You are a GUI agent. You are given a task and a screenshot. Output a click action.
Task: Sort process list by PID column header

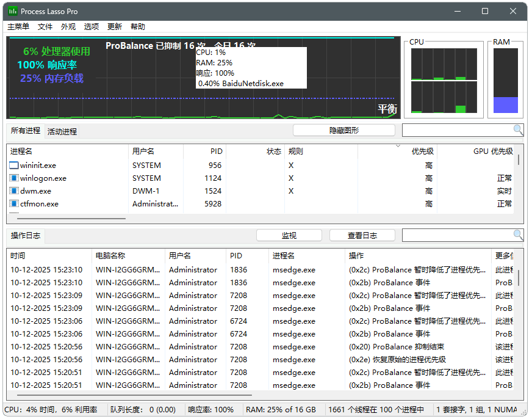tap(216, 151)
